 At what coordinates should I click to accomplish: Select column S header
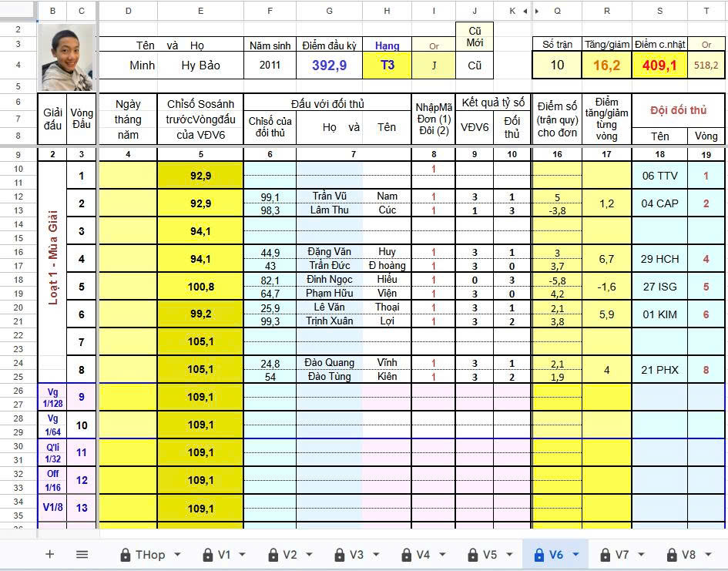(659, 11)
